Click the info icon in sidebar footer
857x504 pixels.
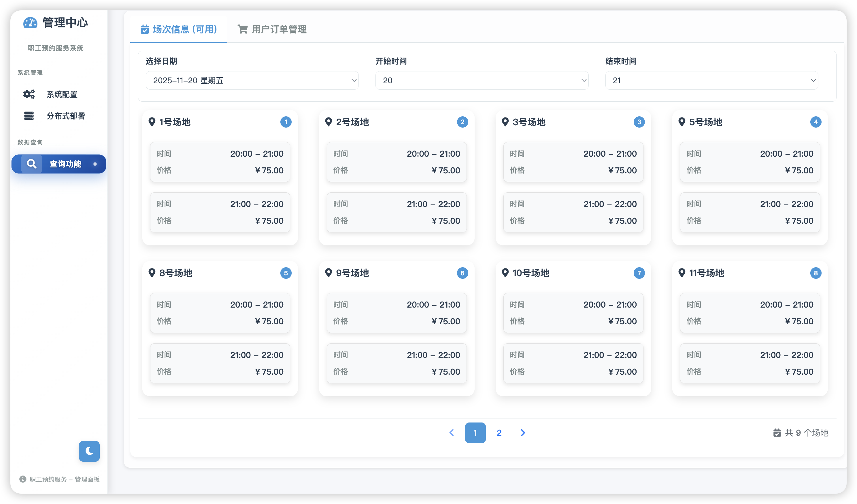(23, 479)
